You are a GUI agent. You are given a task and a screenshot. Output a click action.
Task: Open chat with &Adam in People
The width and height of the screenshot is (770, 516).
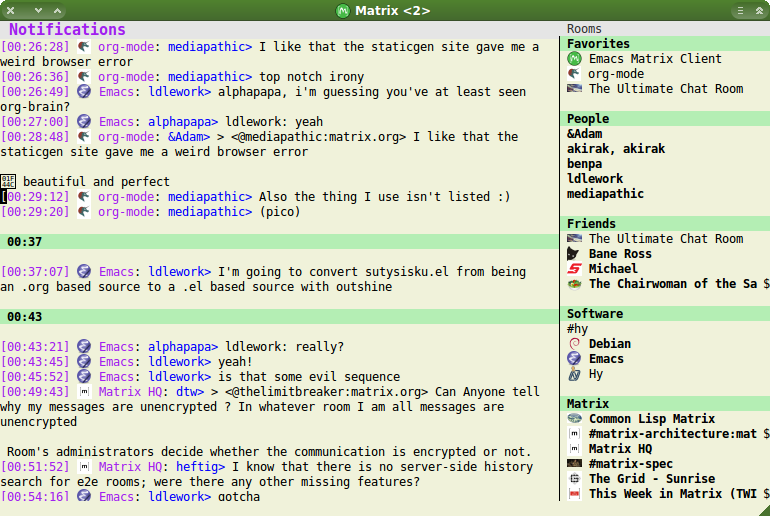tap(584, 134)
